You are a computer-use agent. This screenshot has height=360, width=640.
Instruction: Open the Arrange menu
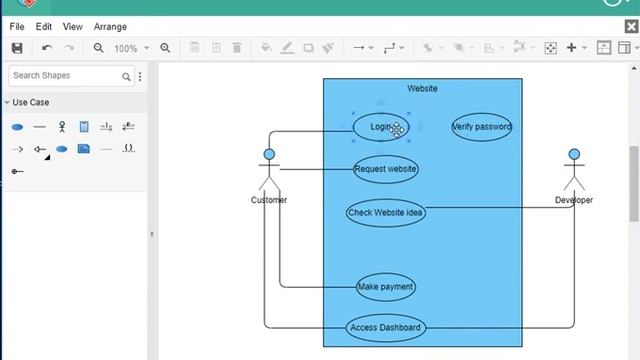pos(110,27)
